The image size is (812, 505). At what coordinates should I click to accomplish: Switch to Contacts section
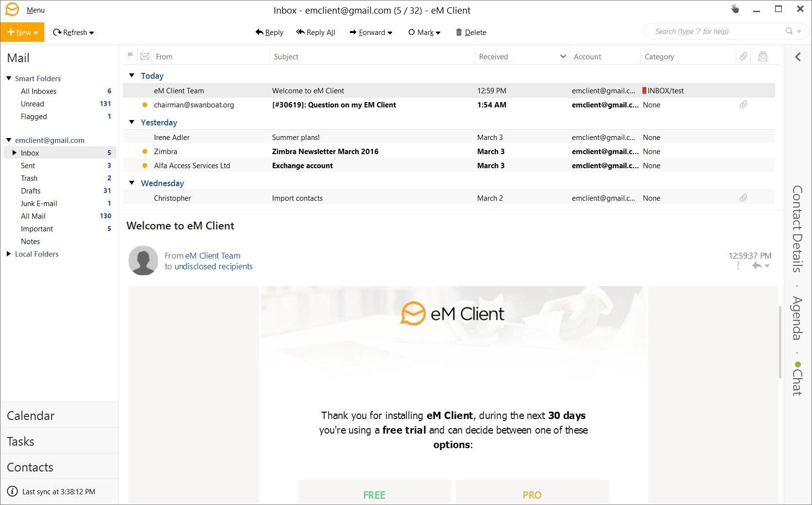[x=60, y=467]
